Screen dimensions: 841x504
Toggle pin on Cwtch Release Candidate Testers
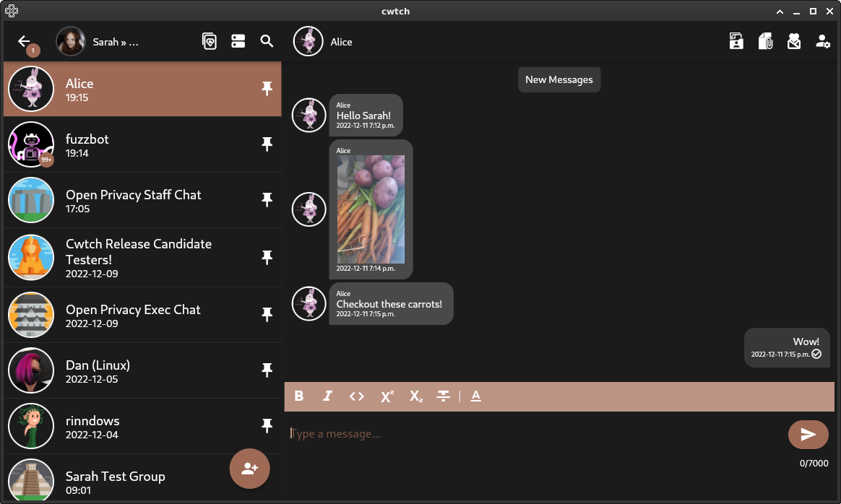click(267, 258)
